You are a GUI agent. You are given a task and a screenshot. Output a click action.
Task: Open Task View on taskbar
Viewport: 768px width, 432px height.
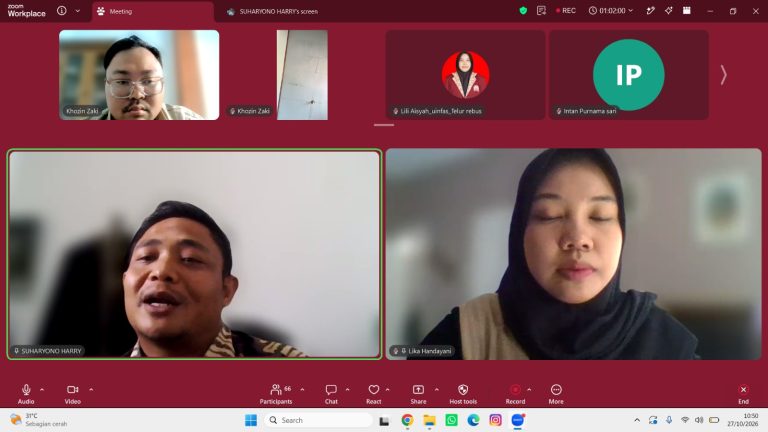pos(384,420)
